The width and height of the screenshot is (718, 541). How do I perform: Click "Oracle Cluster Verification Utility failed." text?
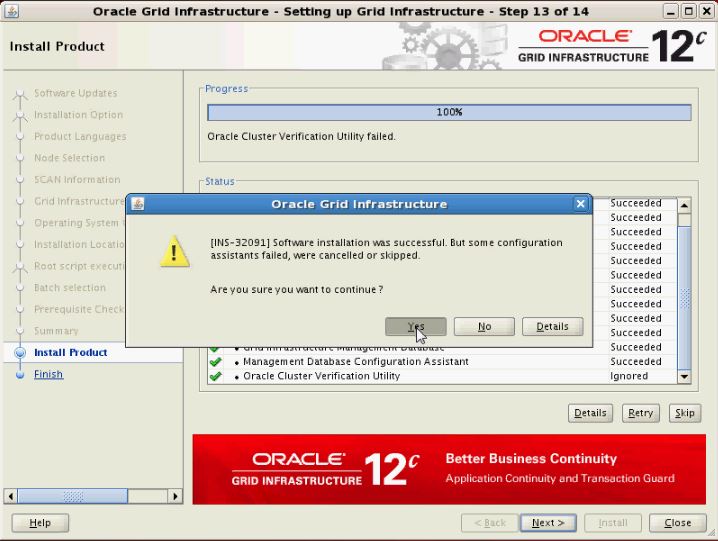[301, 137]
